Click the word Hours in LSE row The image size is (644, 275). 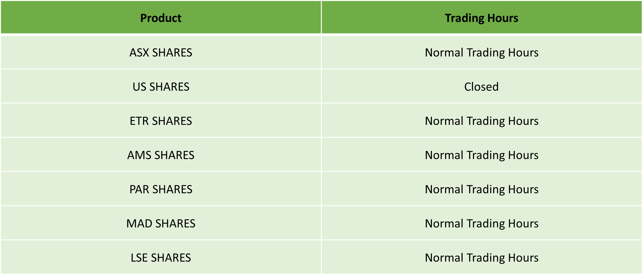[523, 258]
